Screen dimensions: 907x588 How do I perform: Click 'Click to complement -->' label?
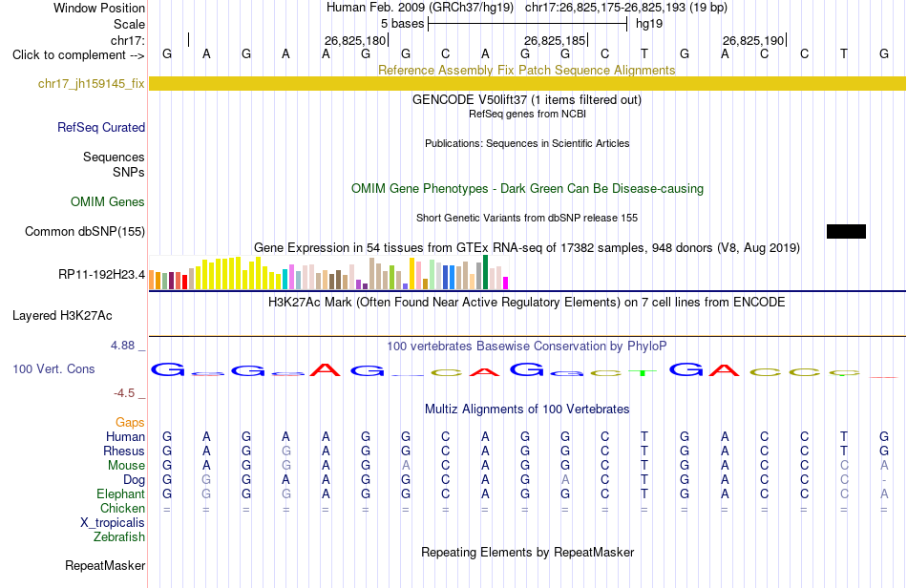pos(78,55)
